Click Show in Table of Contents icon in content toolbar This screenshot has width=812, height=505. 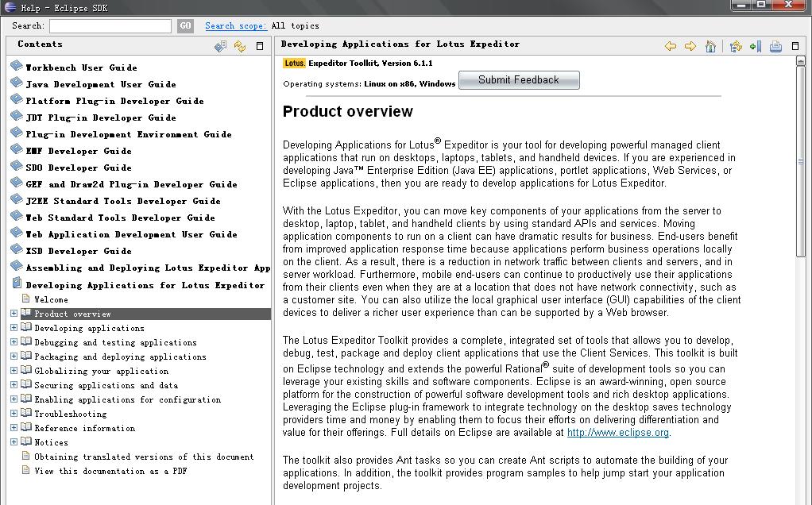coord(736,46)
